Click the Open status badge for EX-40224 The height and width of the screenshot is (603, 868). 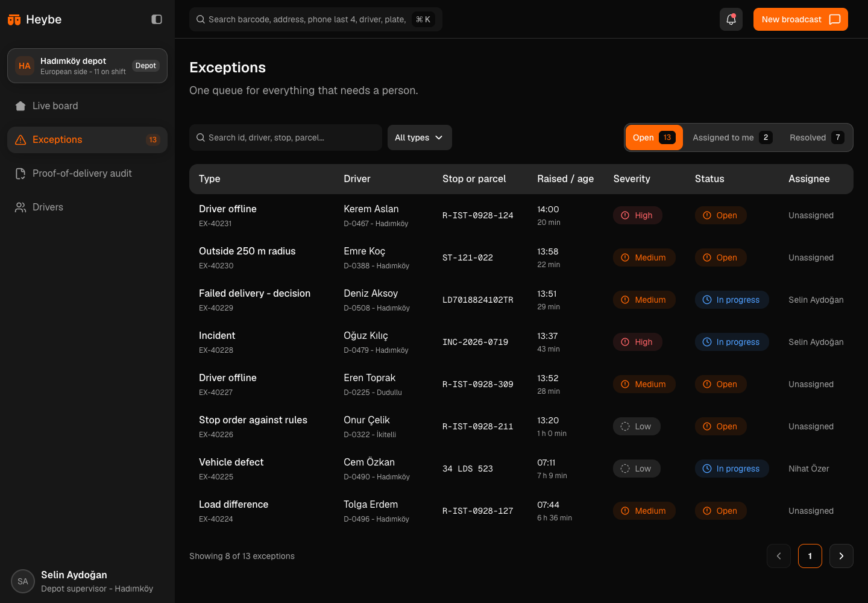721,511
